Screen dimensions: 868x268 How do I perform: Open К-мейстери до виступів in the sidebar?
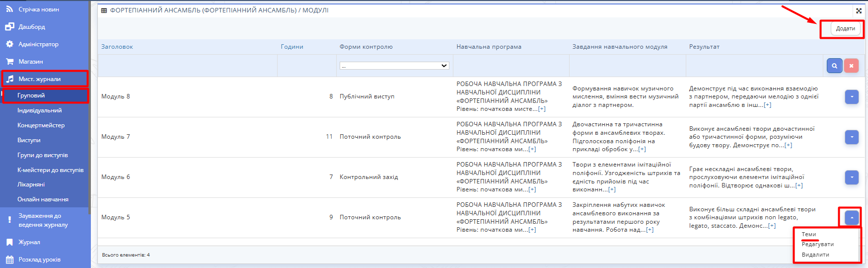point(51,170)
